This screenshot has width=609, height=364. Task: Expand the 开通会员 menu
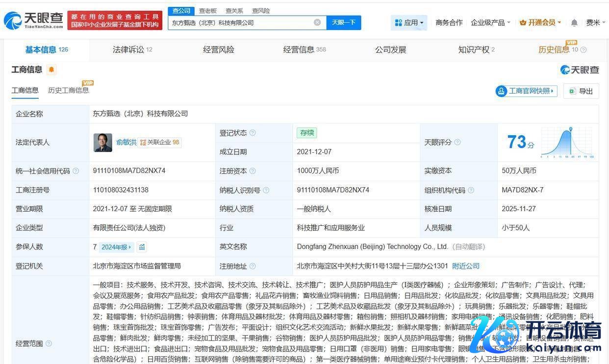click(540, 23)
